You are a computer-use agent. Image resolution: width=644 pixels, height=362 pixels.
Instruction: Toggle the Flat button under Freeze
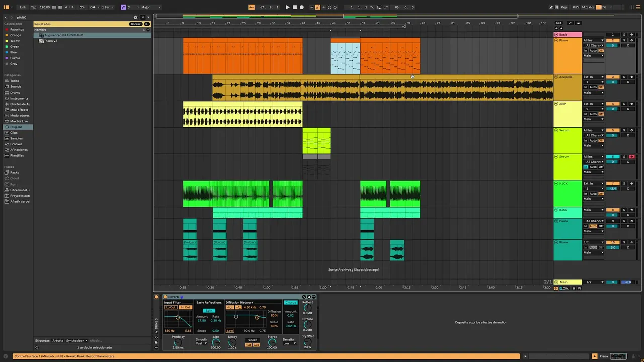[x=248, y=345]
